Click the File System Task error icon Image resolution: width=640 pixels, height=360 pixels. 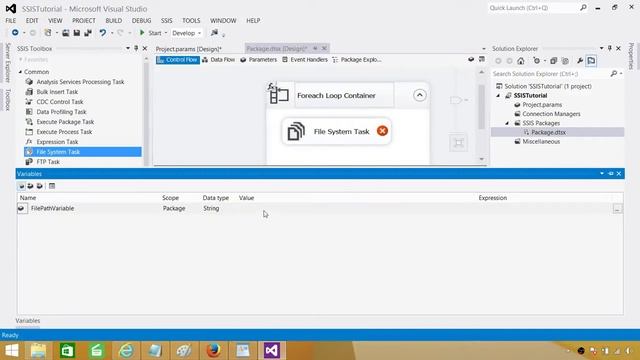click(382, 131)
